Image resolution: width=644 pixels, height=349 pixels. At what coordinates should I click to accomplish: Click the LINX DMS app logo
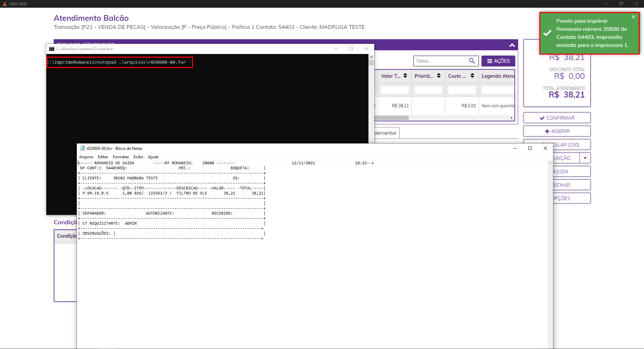[x=5, y=4]
